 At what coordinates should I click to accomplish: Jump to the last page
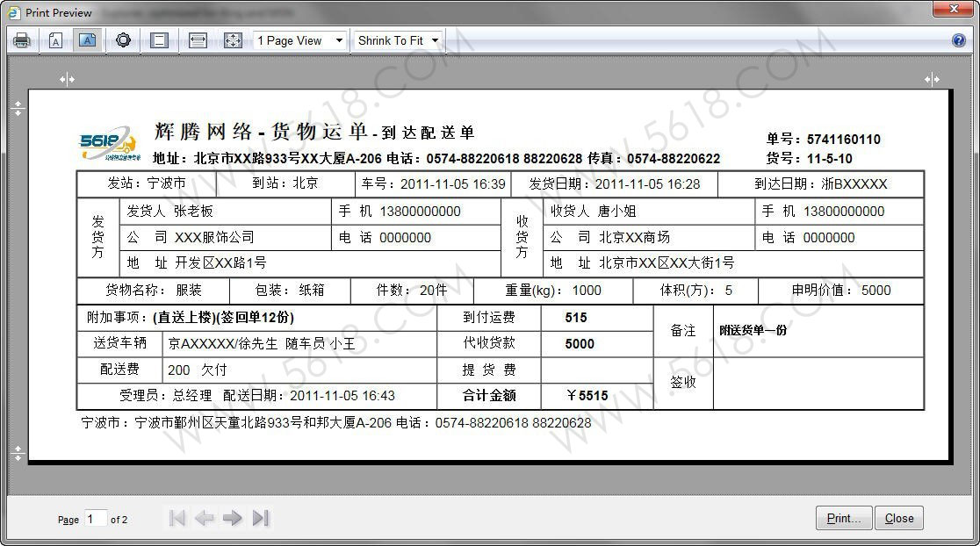tap(260, 518)
